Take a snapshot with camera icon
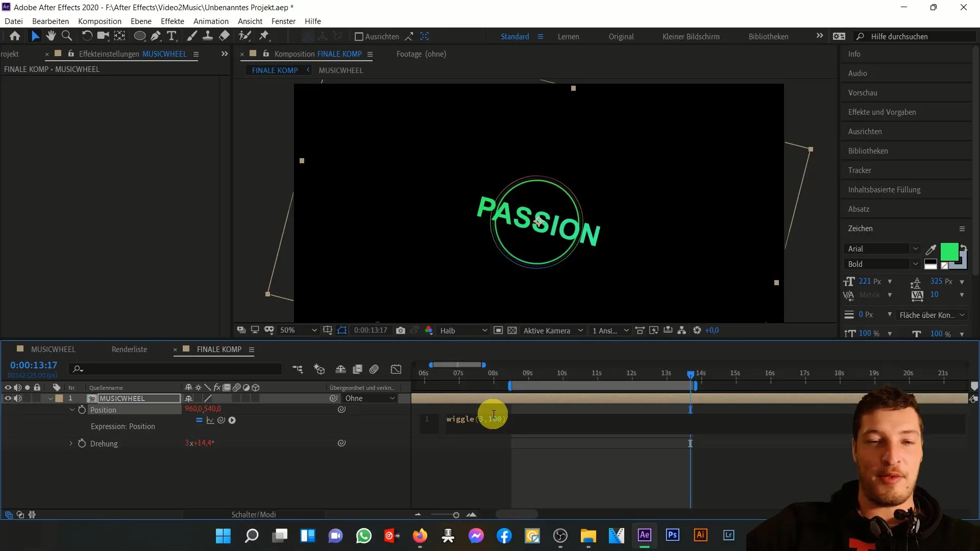The width and height of the screenshot is (980, 551). coord(401,331)
